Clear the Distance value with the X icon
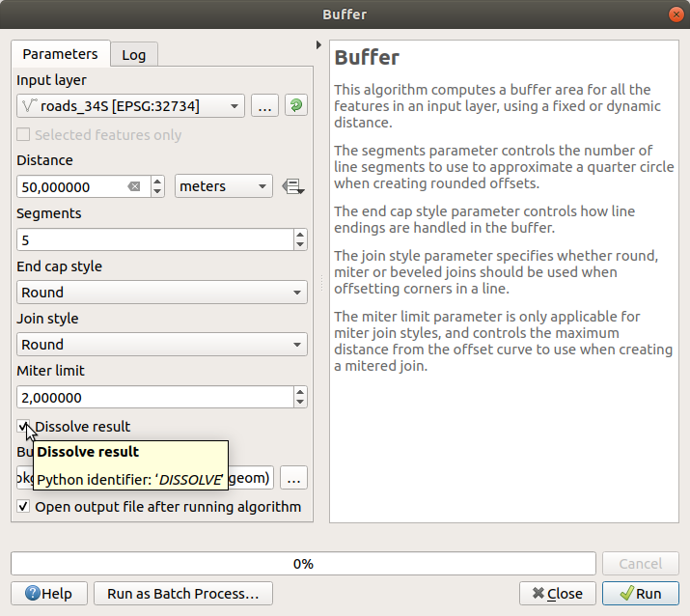 coord(134,186)
